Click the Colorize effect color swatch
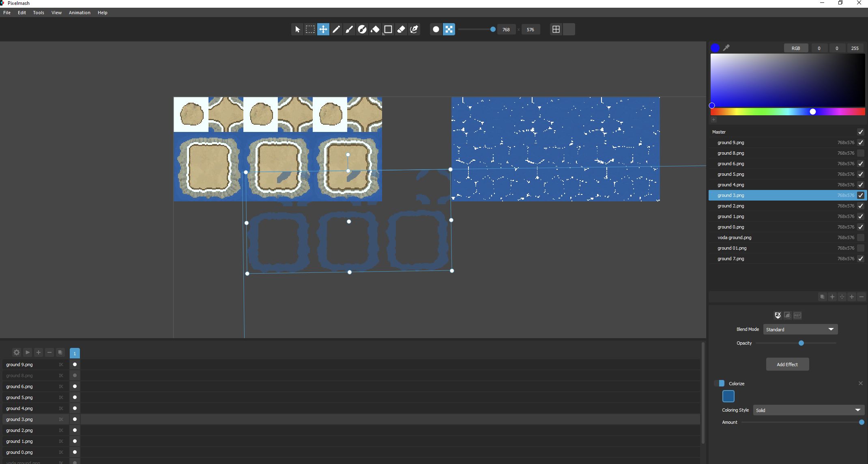Screen dimensions: 868x464 pos(728,396)
